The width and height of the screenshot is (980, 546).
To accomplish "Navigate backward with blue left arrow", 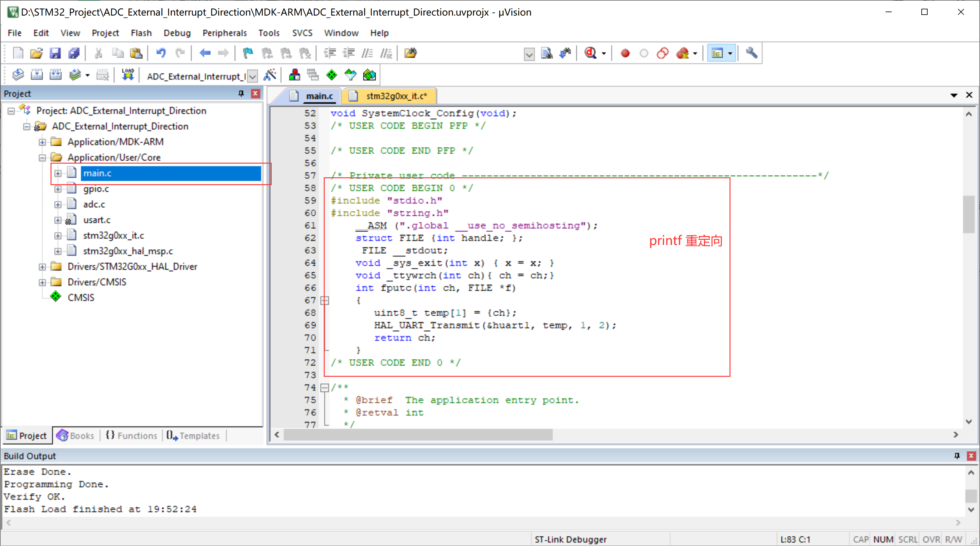I will pyautogui.click(x=205, y=53).
